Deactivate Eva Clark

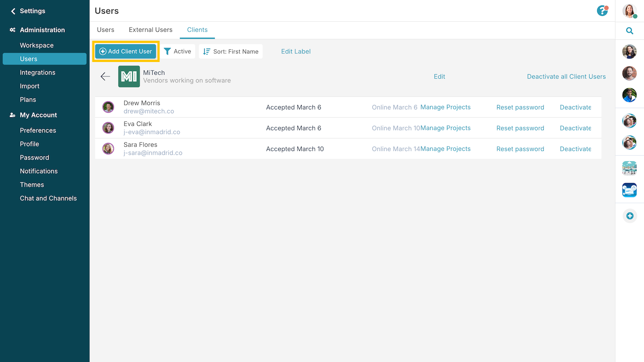pos(576,128)
